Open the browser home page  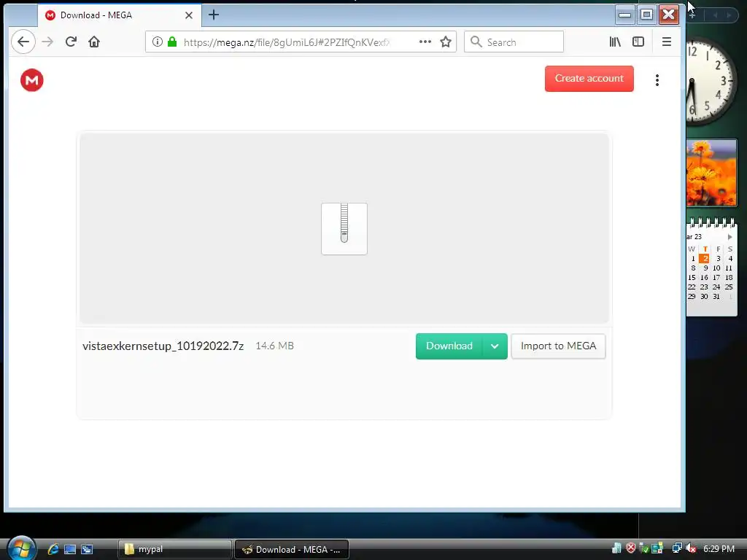point(94,42)
